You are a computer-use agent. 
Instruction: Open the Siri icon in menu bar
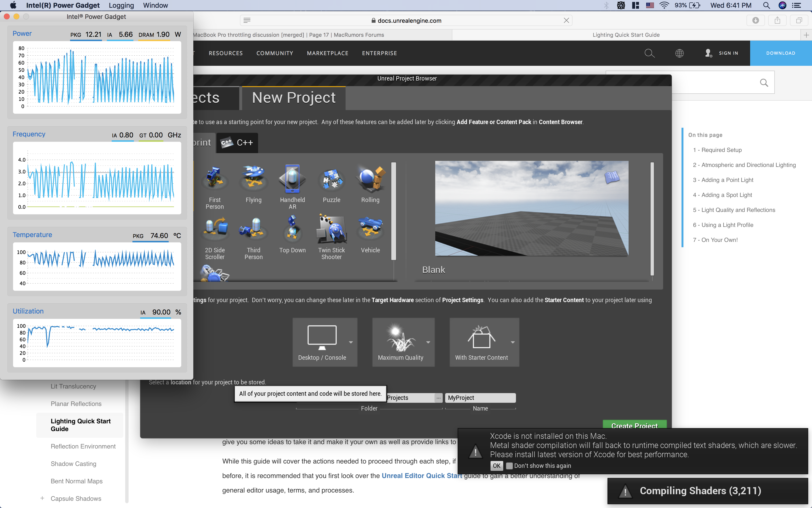click(x=782, y=5)
